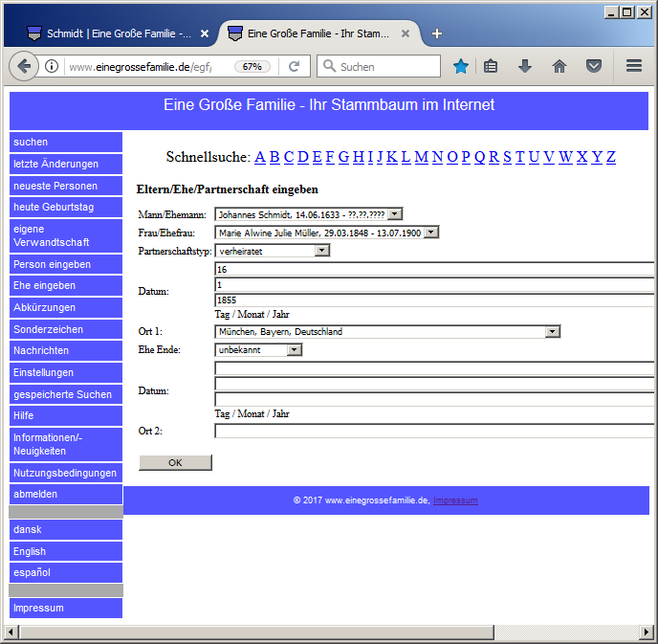
Task: Save page to Pocket icon
Action: [593, 66]
